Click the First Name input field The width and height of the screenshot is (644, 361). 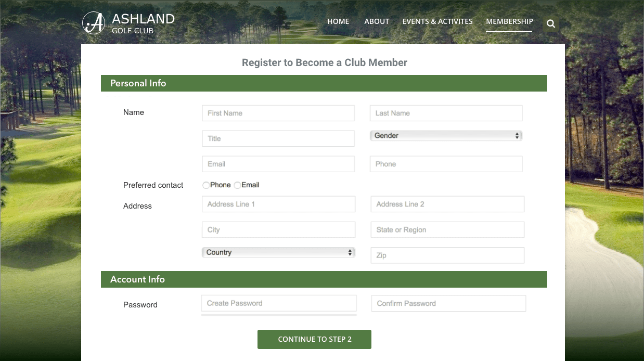coord(278,113)
